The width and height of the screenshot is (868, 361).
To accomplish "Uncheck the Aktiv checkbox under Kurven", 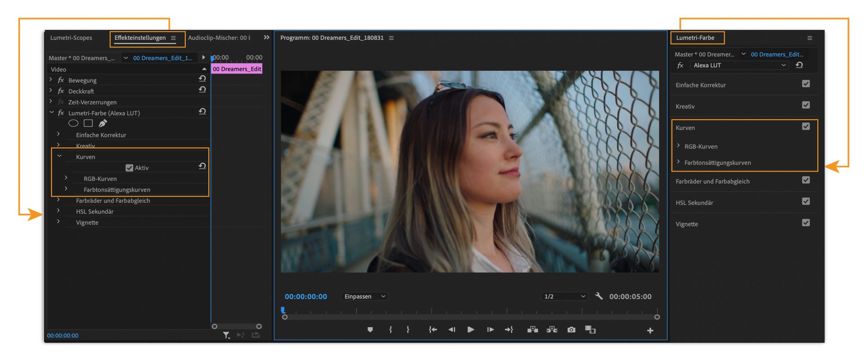I will [129, 168].
